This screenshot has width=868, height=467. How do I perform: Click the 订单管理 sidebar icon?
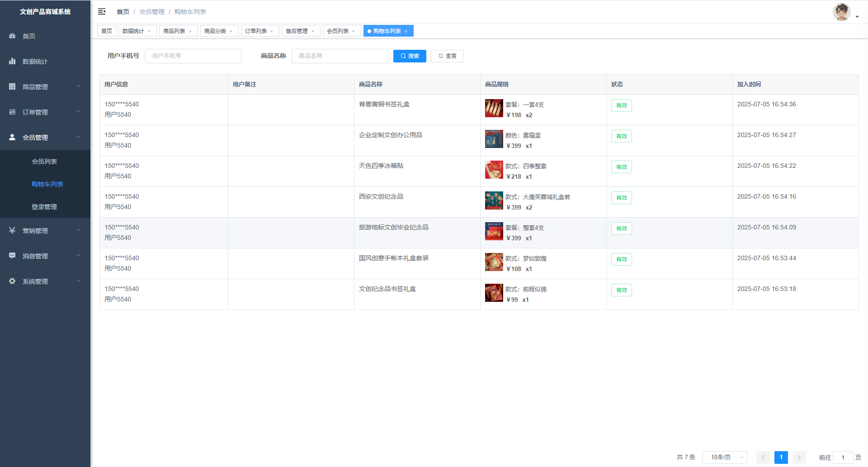pyautogui.click(x=12, y=112)
